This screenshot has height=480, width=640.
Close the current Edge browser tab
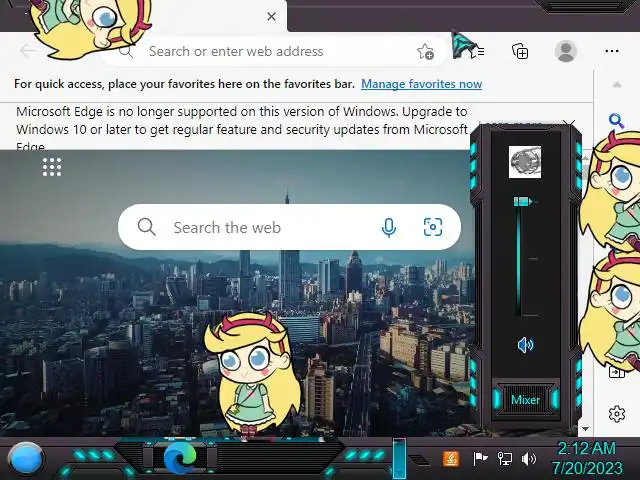click(x=271, y=17)
